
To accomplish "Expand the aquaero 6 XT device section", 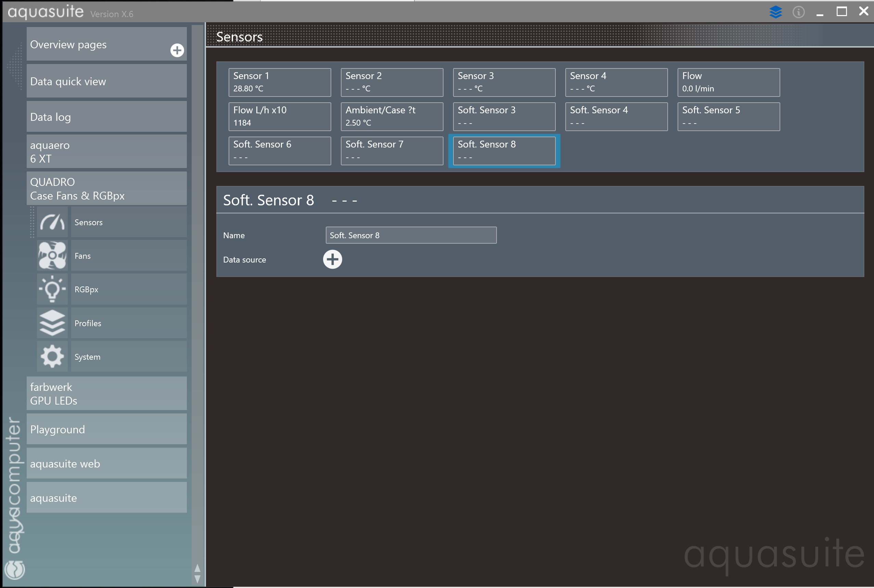I will coord(106,152).
